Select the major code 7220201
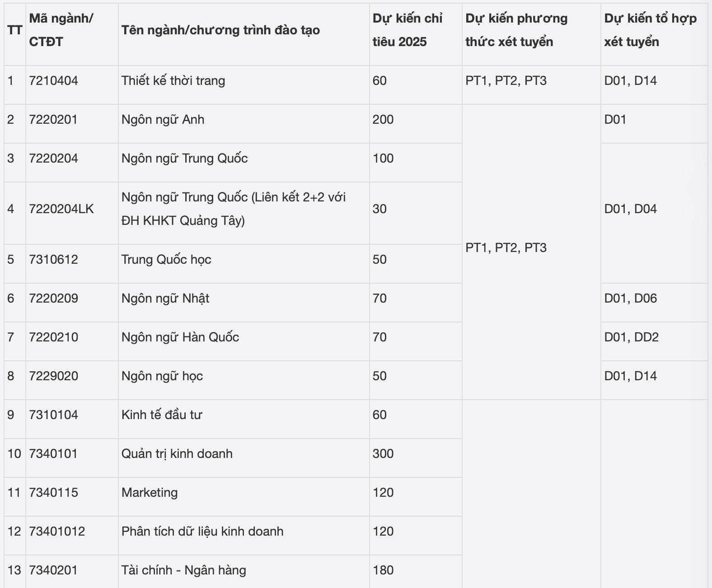Screen dimensions: 712x588 point(53,120)
